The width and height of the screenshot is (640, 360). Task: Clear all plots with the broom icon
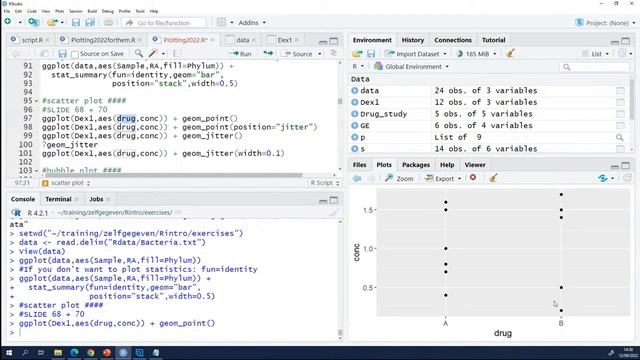[493, 178]
